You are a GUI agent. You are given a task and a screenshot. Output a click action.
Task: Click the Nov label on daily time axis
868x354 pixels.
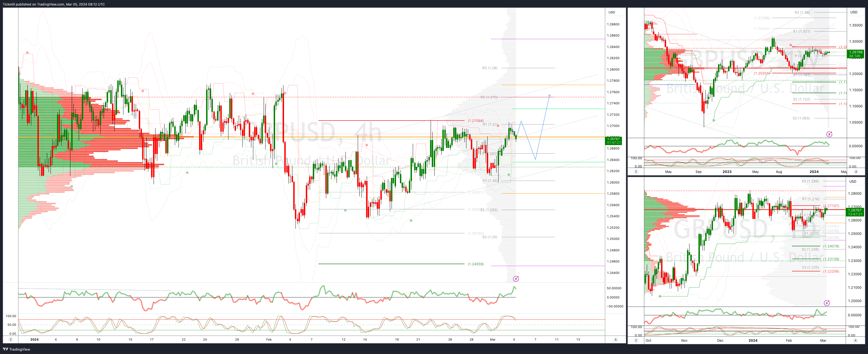click(x=684, y=341)
